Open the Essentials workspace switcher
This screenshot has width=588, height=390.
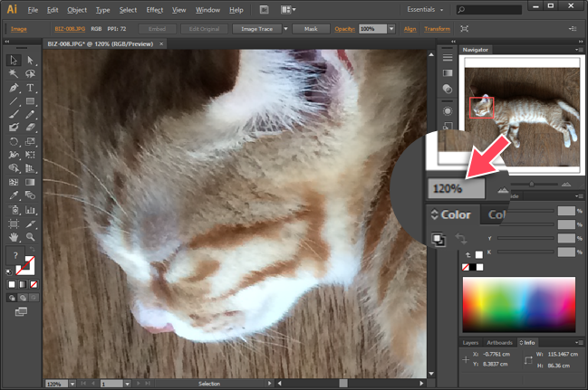click(x=425, y=10)
